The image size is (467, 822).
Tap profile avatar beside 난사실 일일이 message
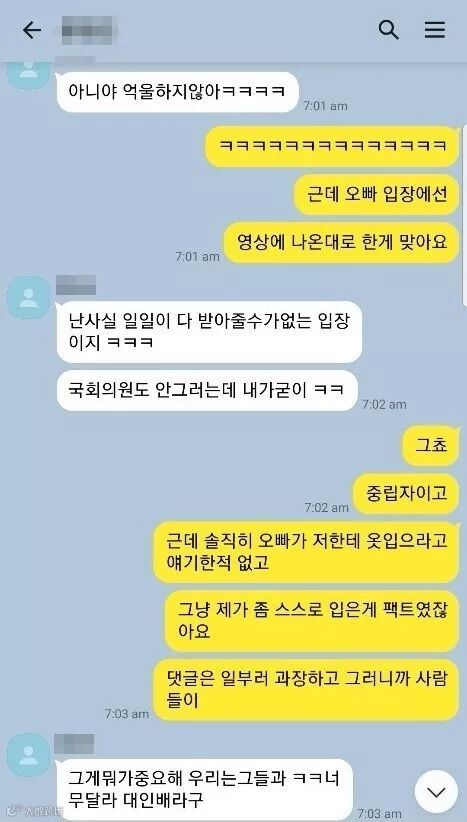[x=28, y=297]
